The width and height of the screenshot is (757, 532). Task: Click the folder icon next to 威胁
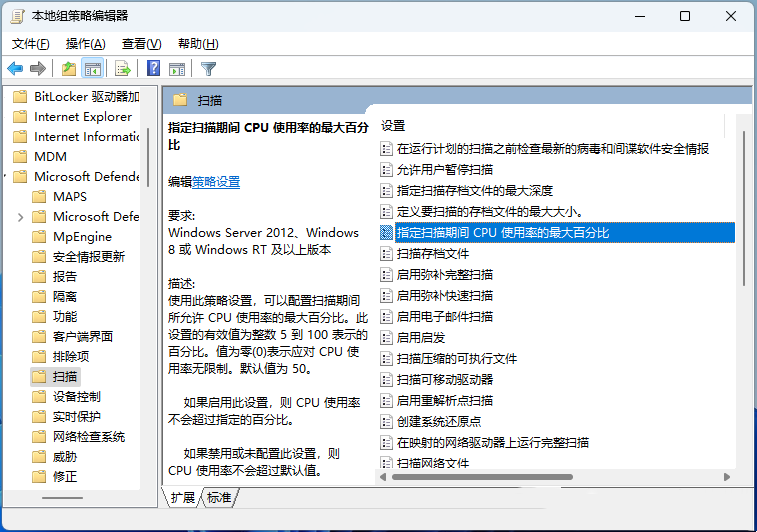click(x=39, y=457)
